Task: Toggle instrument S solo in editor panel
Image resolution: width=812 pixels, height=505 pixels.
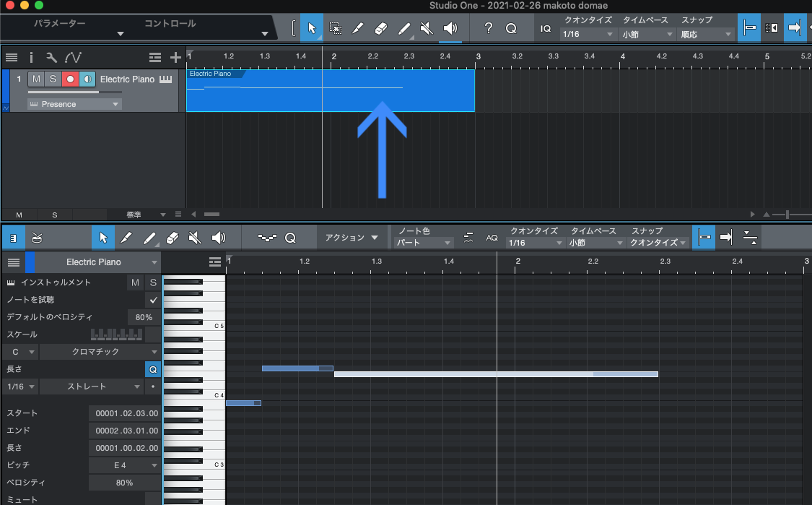Action: pos(153,282)
